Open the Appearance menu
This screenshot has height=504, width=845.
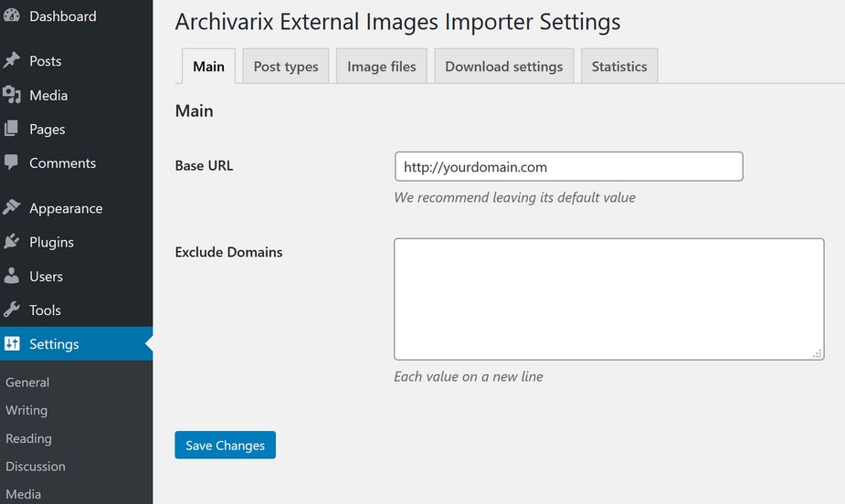77,208
